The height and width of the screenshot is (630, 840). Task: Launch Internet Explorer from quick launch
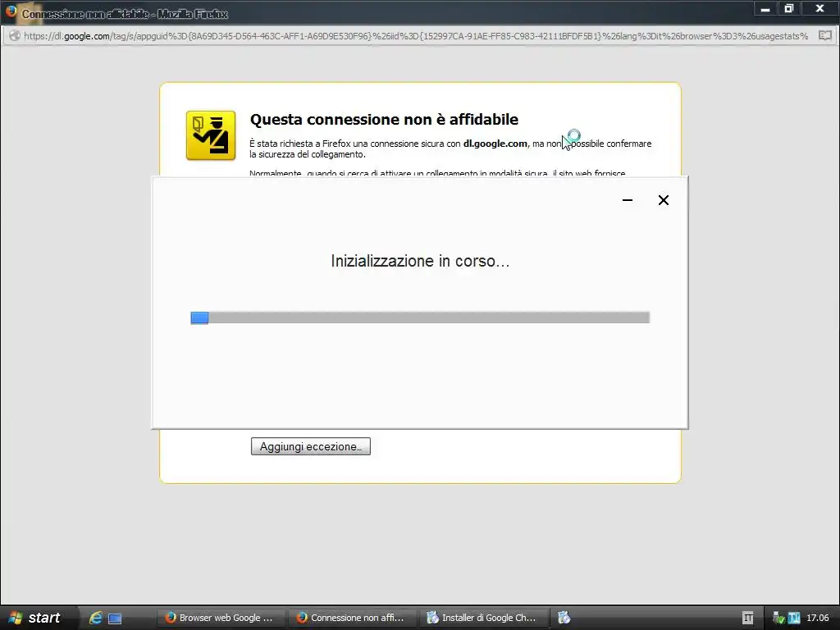pos(96,618)
